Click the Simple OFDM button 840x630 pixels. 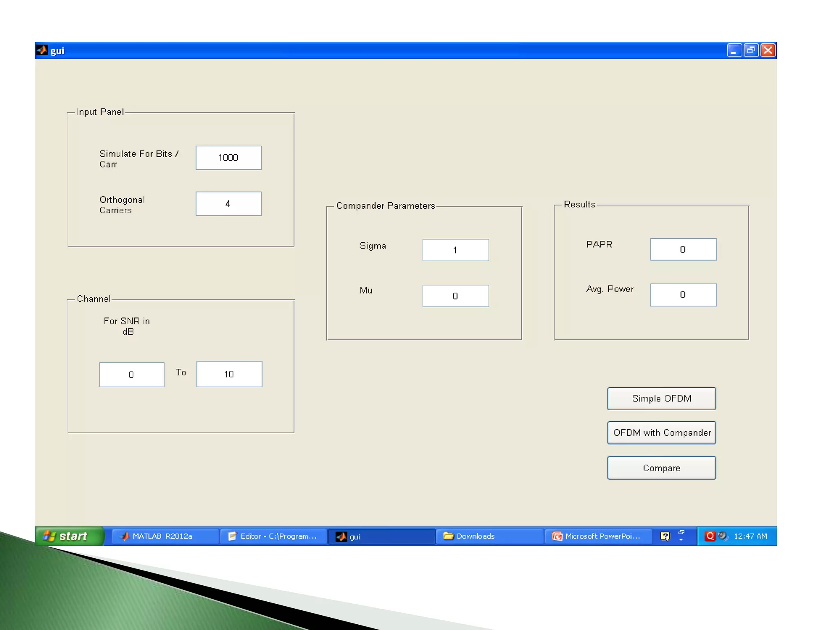pyautogui.click(x=661, y=399)
